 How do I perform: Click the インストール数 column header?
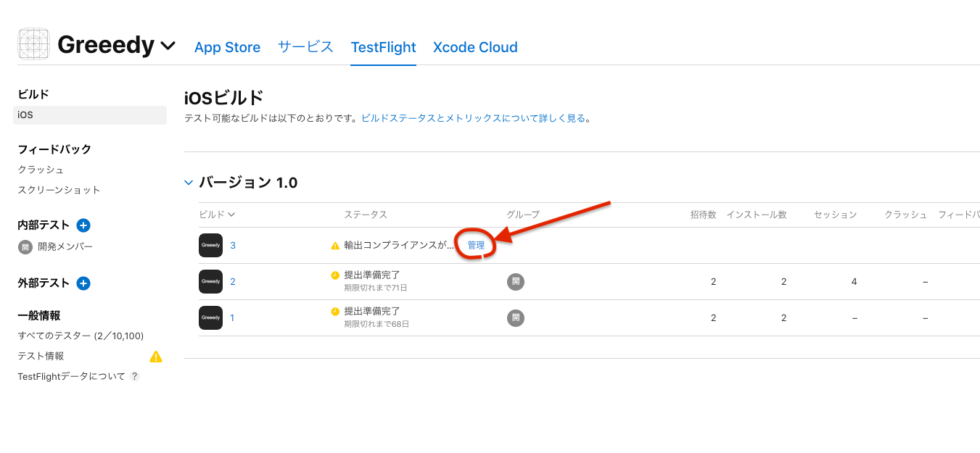pyautogui.click(x=757, y=215)
